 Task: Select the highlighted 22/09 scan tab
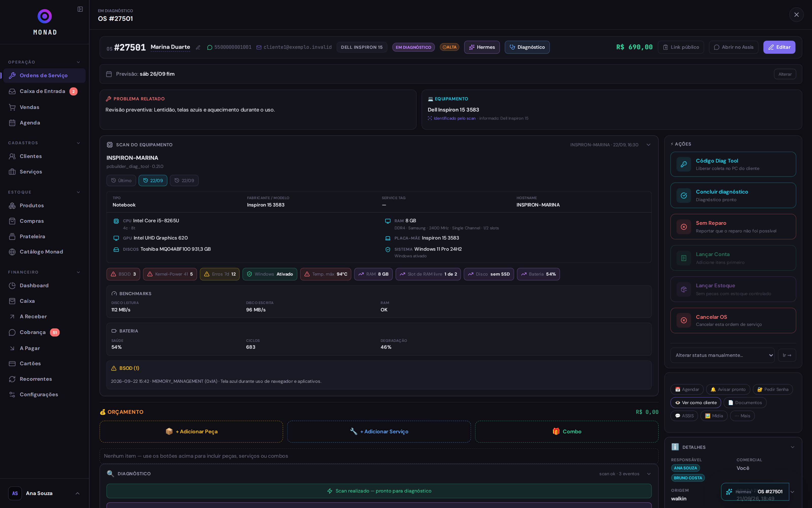tap(153, 180)
